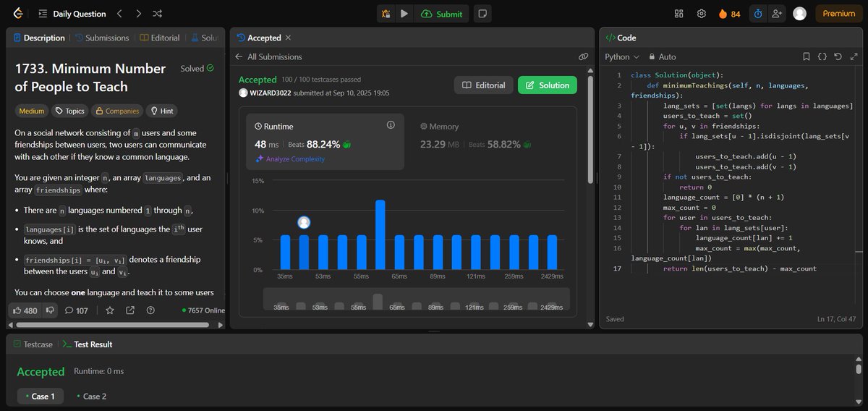Screen dimensions: 868x411
Task: Format code with curly braces icon
Action: 822,56
